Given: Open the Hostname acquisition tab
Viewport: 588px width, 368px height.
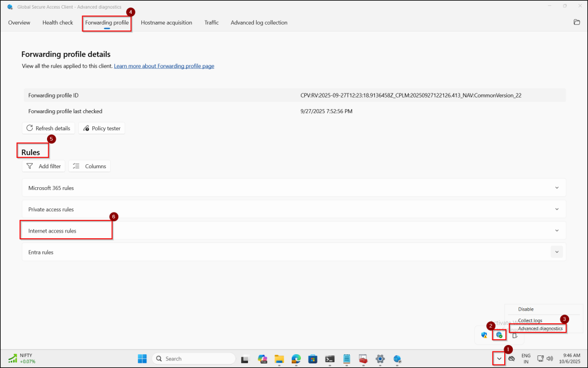Looking at the screenshot, I should [167, 23].
